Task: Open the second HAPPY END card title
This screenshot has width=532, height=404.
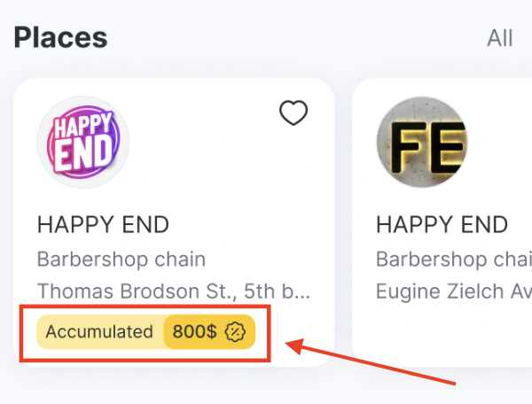Action: coord(442,224)
